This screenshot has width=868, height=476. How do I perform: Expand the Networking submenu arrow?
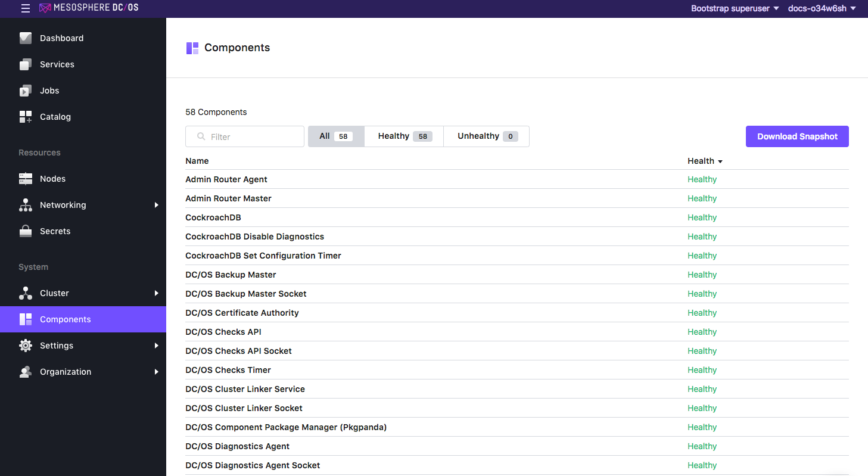[157, 205]
